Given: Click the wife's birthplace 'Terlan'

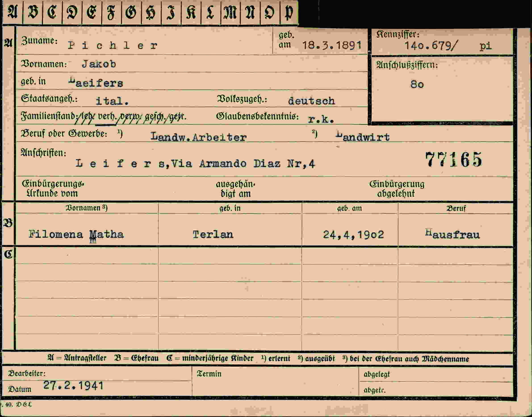Looking at the screenshot, I should tap(213, 235).
